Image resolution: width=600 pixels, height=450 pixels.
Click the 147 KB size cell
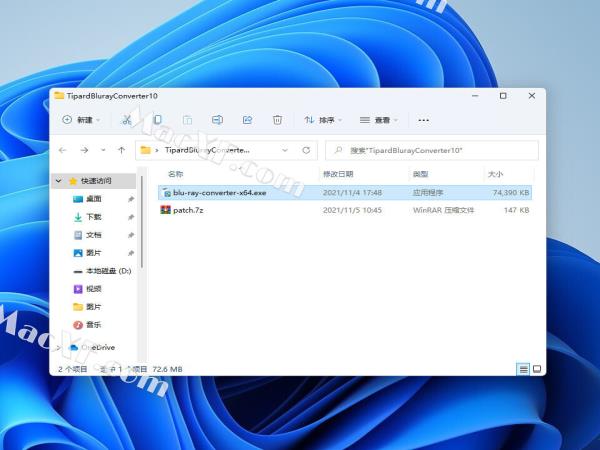pyautogui.click(x=517, y=210)
